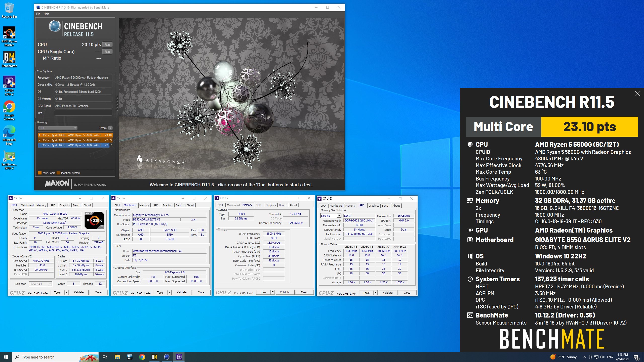Select the ranking entry scoring 22.07

pos(75,145)
